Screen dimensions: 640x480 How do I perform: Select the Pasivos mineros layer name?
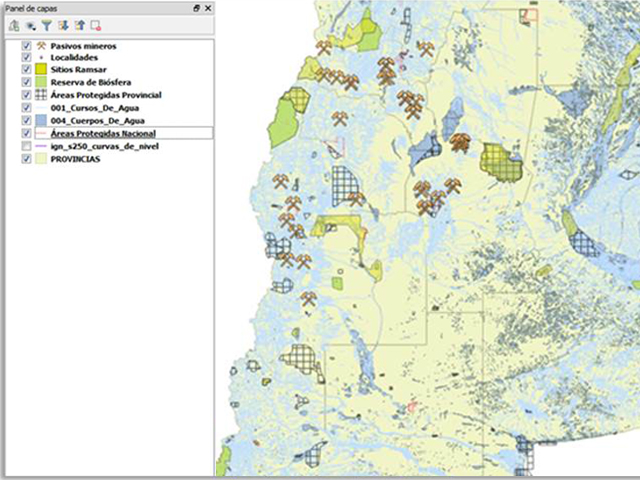point(83,46)
